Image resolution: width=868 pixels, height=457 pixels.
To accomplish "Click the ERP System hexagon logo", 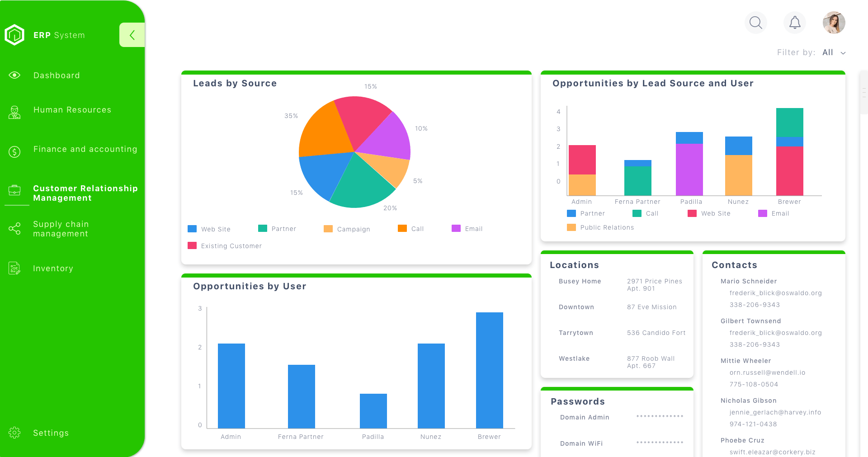I will (x=14, y=35).
